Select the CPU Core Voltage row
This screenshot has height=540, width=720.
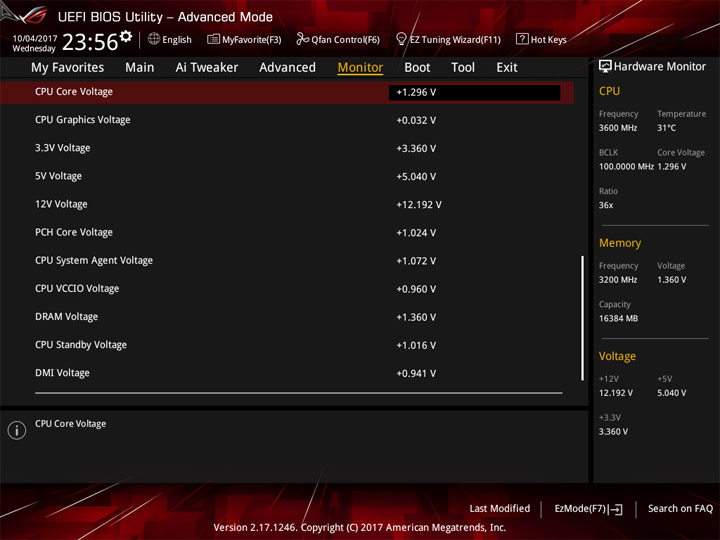287,92
